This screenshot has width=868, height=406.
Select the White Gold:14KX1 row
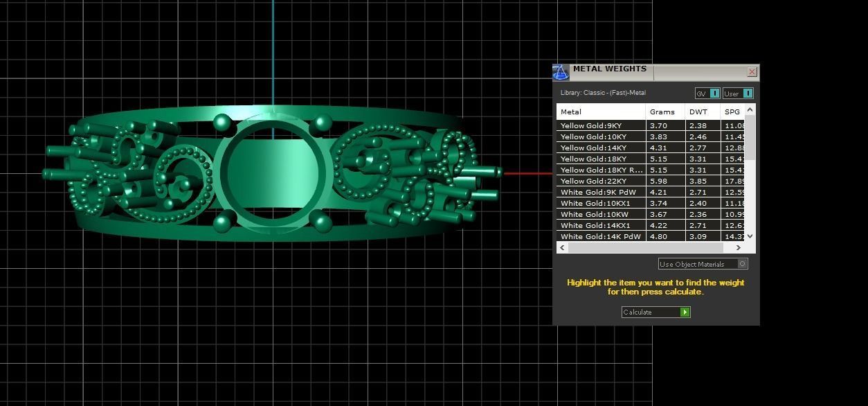pos(651,225)
